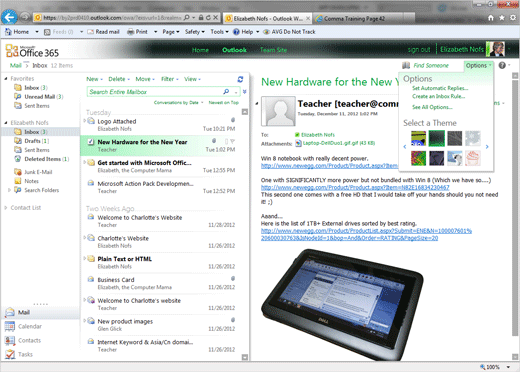Collapse the Elizabeth Nofs mailbox tree

6,123
